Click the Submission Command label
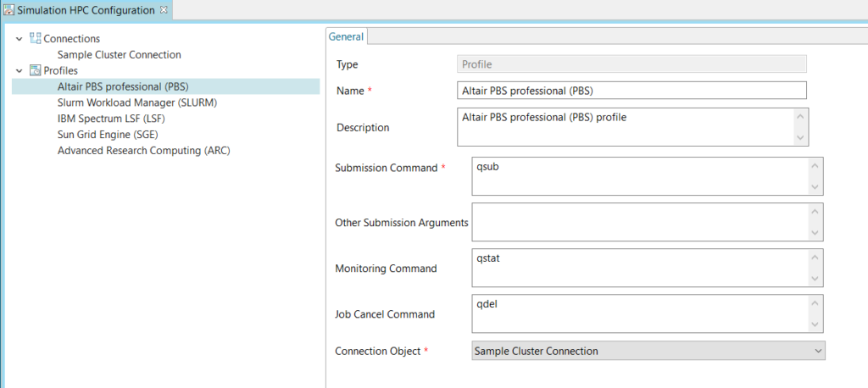This screenshot has height=388, width=868. [387, 168]
